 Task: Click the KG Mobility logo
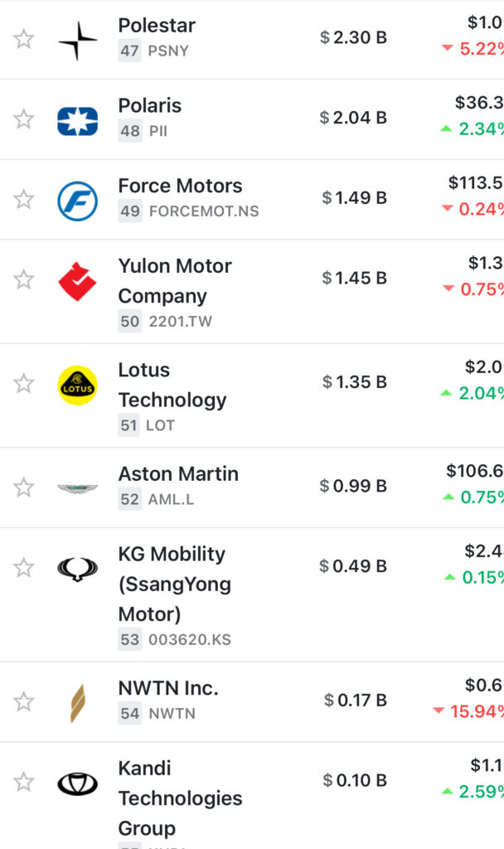(x=77, y=569)
